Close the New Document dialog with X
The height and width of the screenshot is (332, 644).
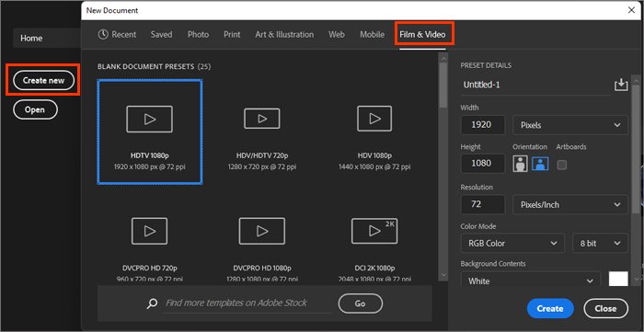[631, 10]
